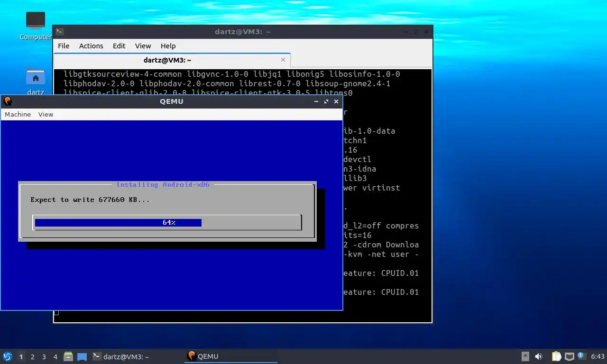Open the dartz home folder desktop icon

click(35, 82)
